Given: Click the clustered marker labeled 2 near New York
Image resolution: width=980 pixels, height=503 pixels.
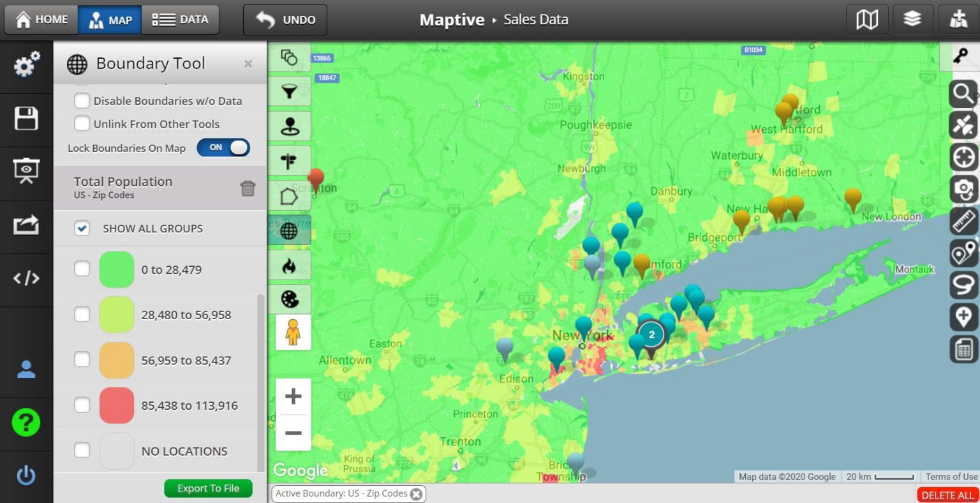Looking at the screenshot, I should coord(651,334).
